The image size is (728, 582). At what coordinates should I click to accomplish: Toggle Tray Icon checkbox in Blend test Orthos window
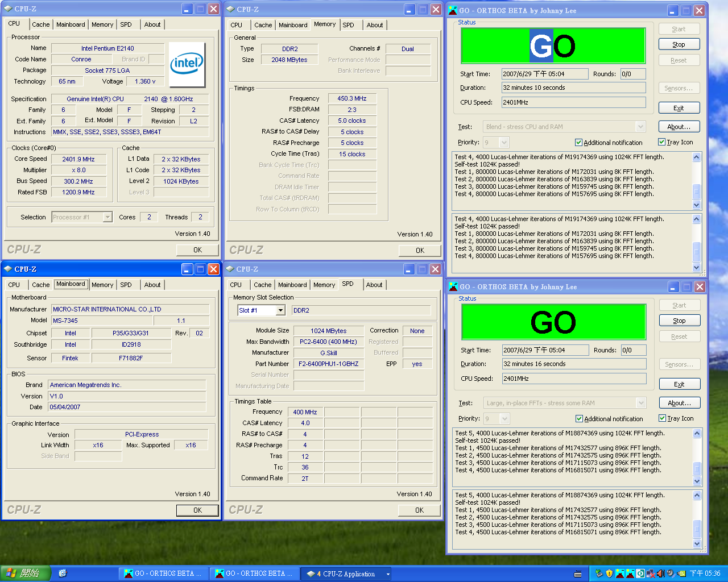click(661, 142)
